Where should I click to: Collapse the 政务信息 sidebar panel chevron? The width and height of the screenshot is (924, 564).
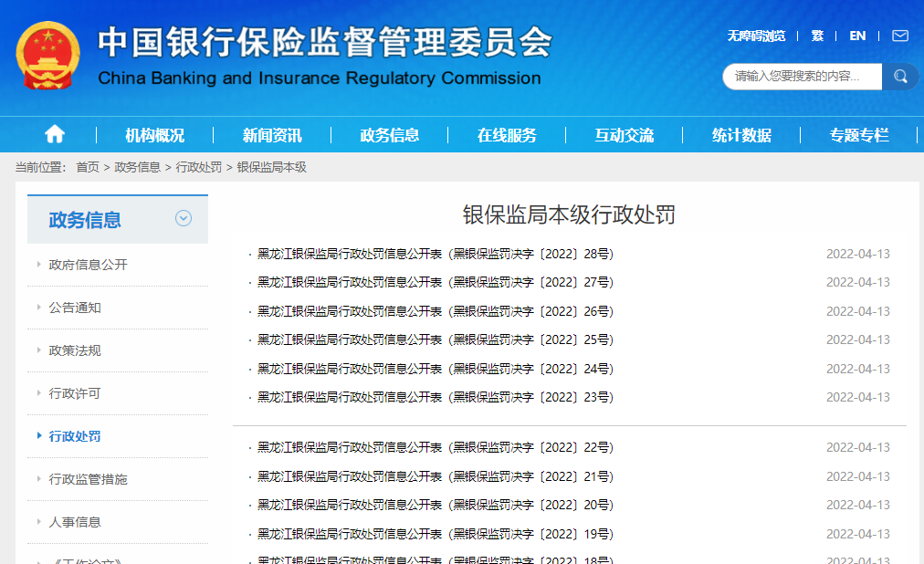coord(184,219)
